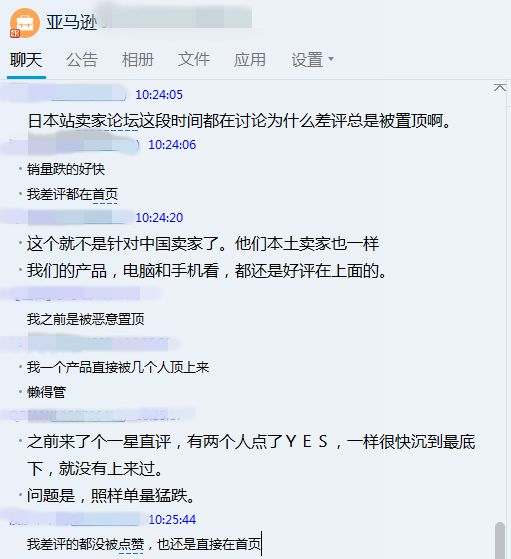Click the 我之前是被恶意置顶 message
Screen dimensions: 511x559
coord(86,319)
